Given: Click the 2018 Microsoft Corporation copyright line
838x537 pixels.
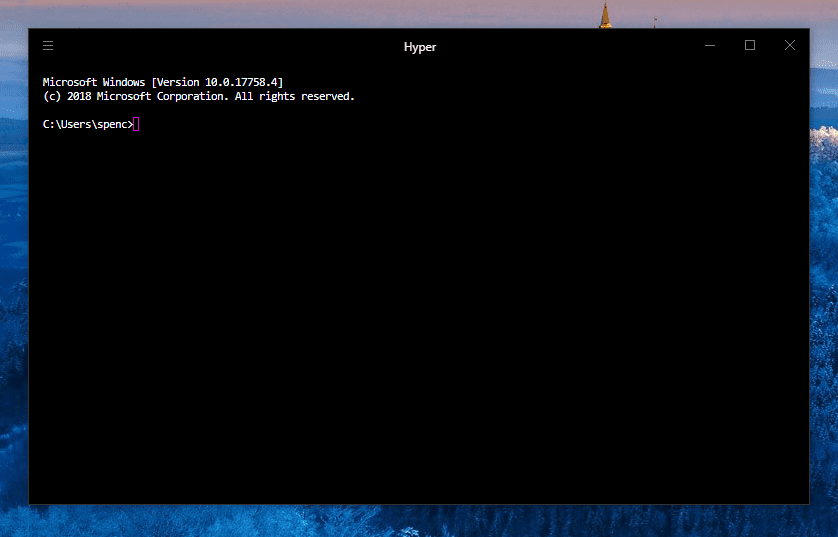Looking at the screenshot, I should coord(198,97).
